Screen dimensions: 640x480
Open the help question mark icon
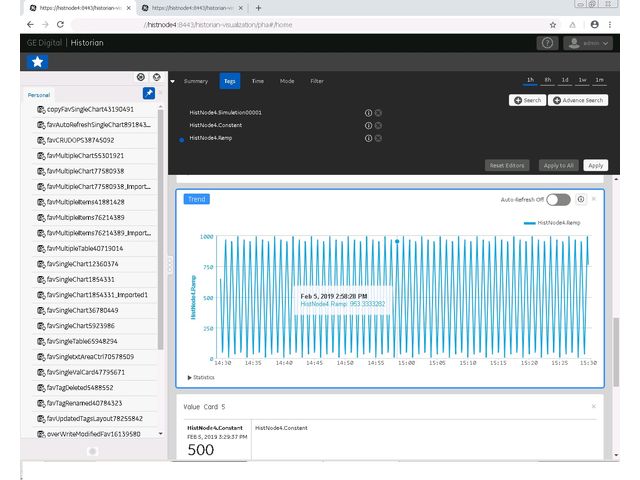pyautogui.click(x=547, y=43)
